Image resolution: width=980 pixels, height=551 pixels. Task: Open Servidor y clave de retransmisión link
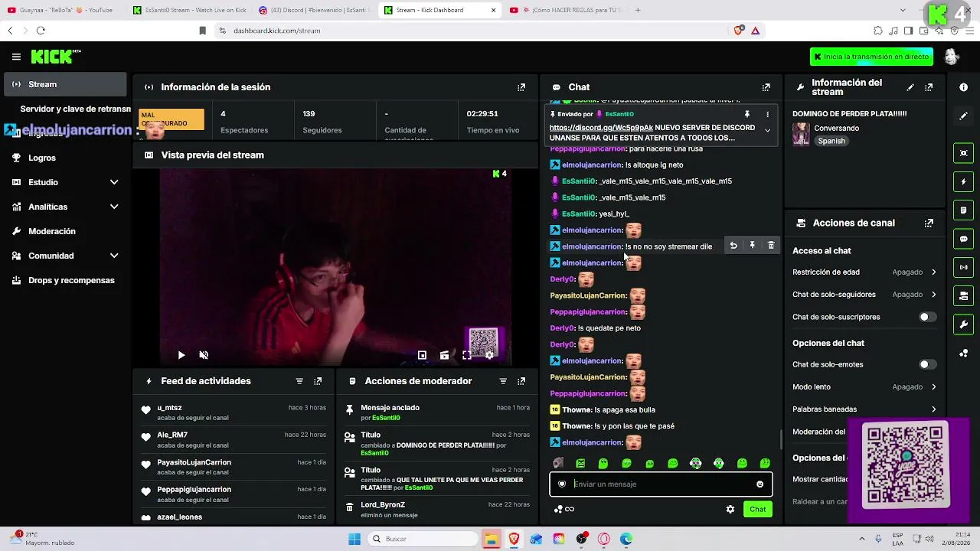pyautogui.click(x=75, y=109)
